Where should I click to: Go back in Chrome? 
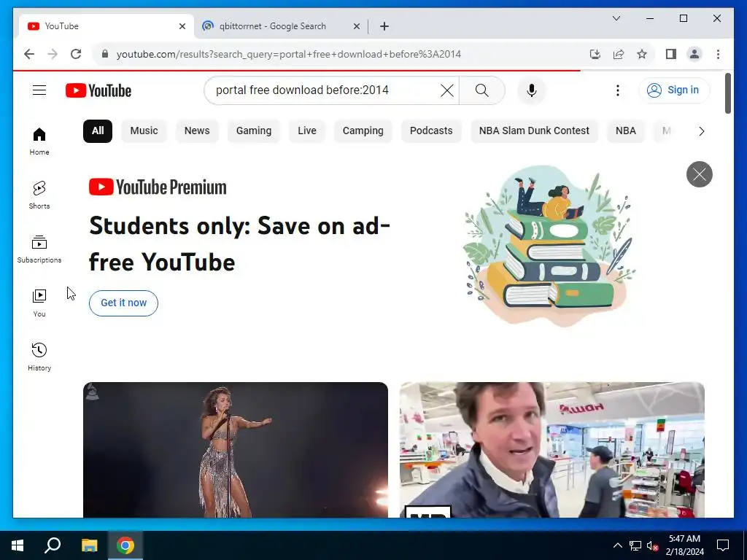pos(29,54)
